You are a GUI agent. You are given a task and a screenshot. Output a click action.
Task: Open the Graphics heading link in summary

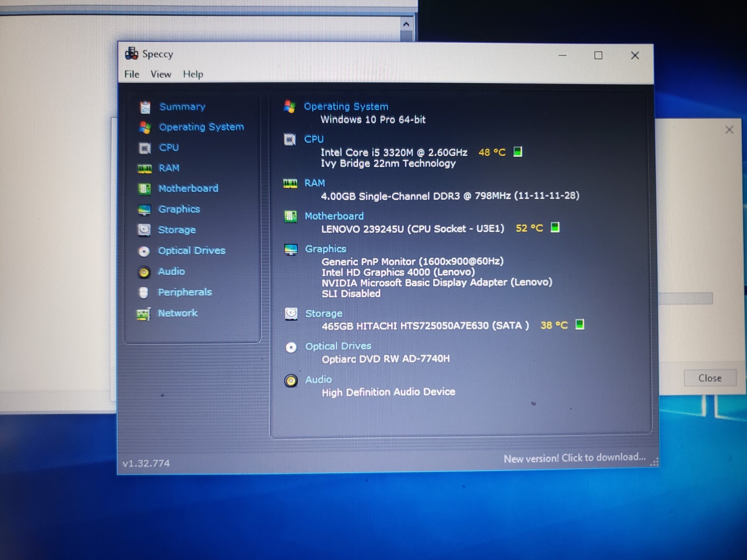[x=325, y=249]
